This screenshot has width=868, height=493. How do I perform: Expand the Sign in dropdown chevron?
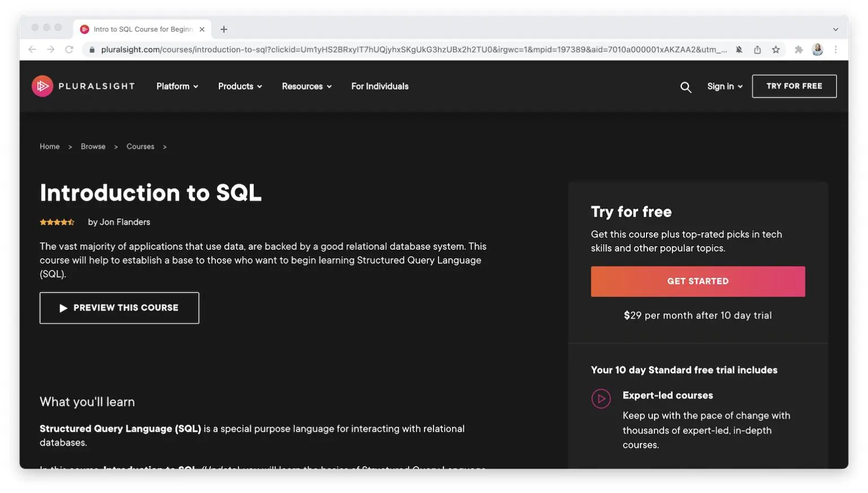(x=740, y=86)
